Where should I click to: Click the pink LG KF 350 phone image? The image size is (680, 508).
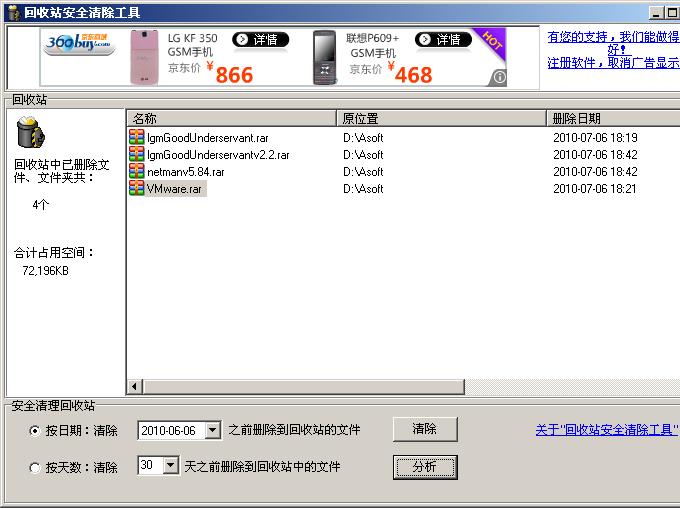click(x=144, y=57)
